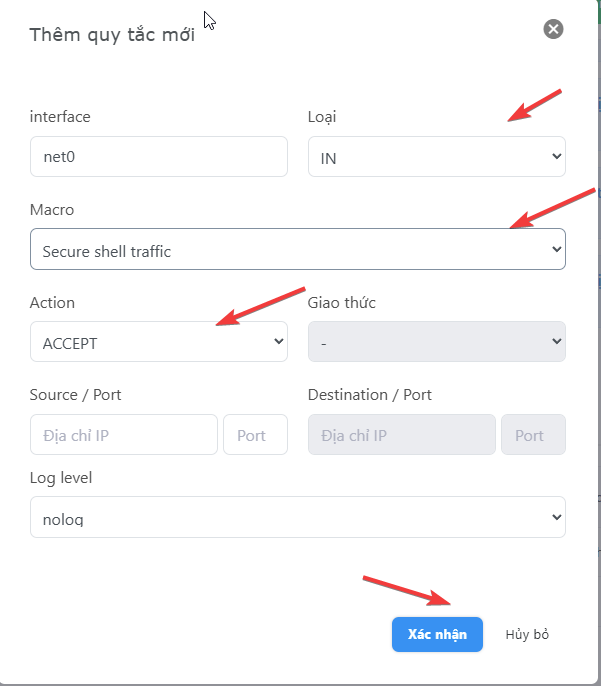Confirm with the Xác nhận button

(x=437, y=634)
